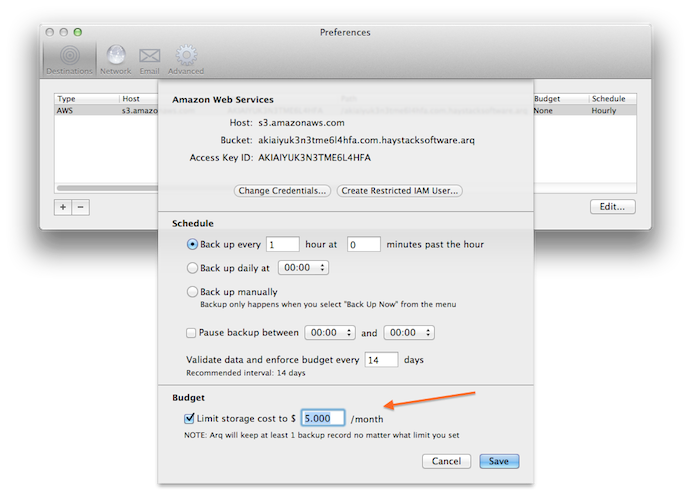Click the Type column header

coord(86,99)
